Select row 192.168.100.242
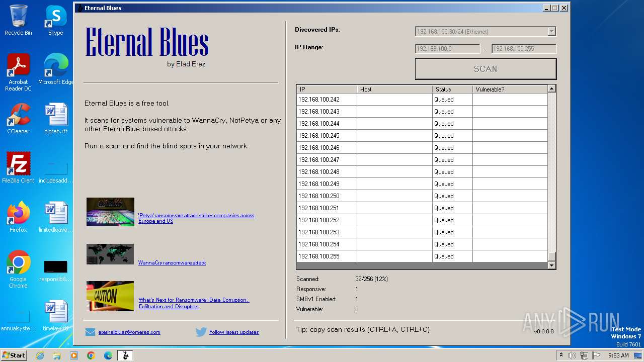Screen dimensions: 644x362 [422, 100]
